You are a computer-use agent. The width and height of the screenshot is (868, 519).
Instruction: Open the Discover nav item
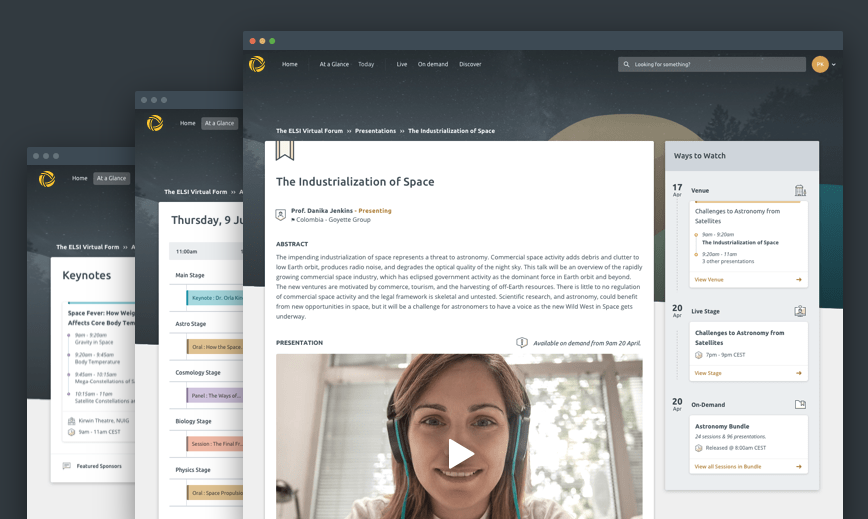[470, 64]
